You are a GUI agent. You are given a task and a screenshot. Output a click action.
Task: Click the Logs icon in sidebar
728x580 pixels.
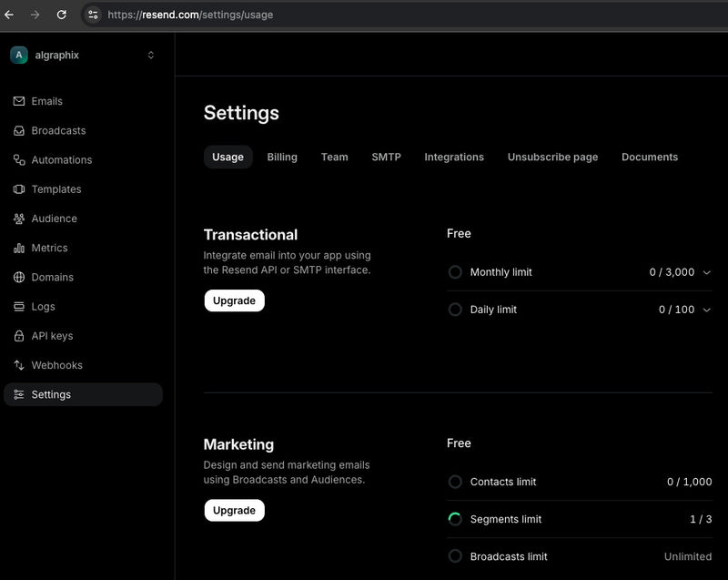pyautogui.click(x=19, y=307)
